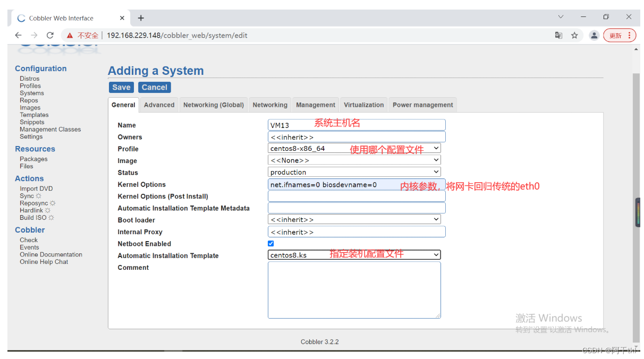The width and height of the screenshot is (644, 359).
Task: Switch to the Virtualization tab
Action: [x=364, y=105]
